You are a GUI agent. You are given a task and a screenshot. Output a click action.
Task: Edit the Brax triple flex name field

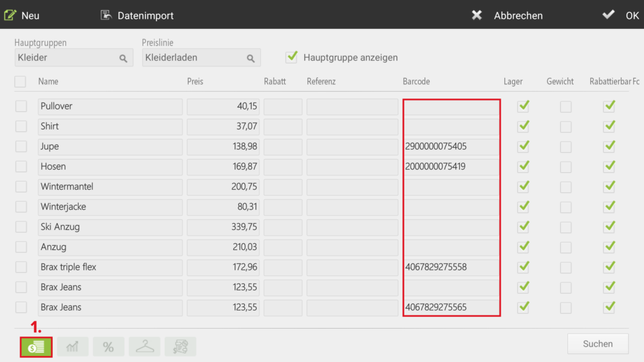(110, 267)
